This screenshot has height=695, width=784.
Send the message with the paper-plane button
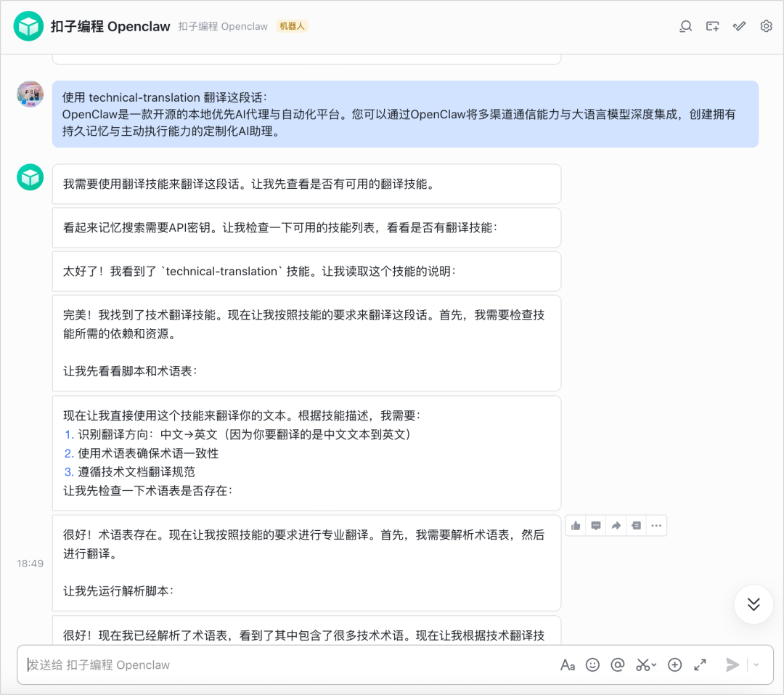pos(732,664)
